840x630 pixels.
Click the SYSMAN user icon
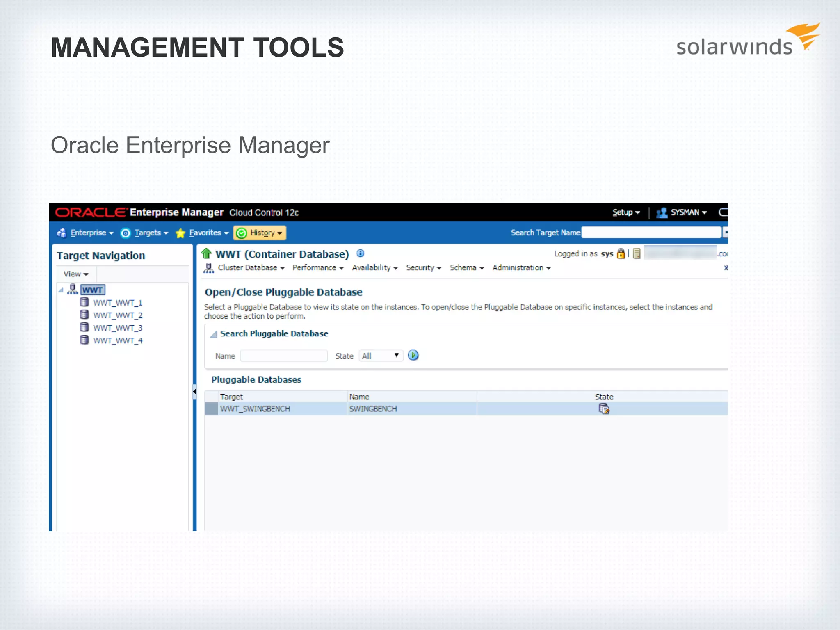pyautogui.click(x=662, y=212)
